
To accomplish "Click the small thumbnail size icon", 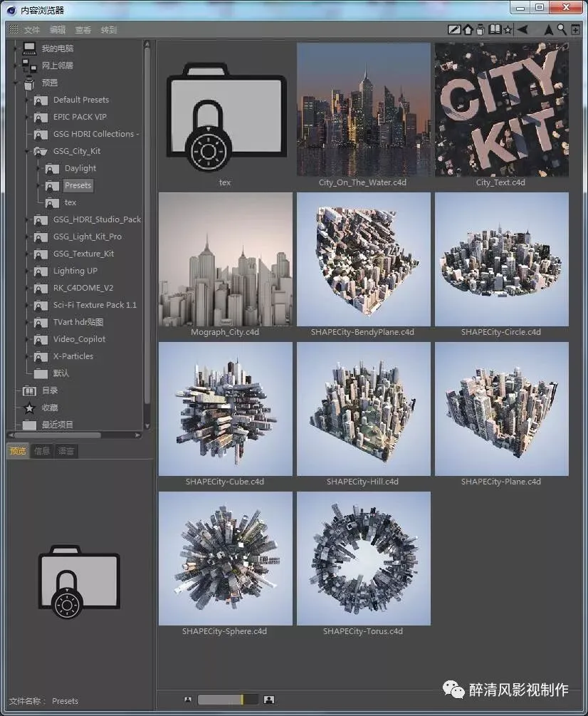I will pos(188,699).
